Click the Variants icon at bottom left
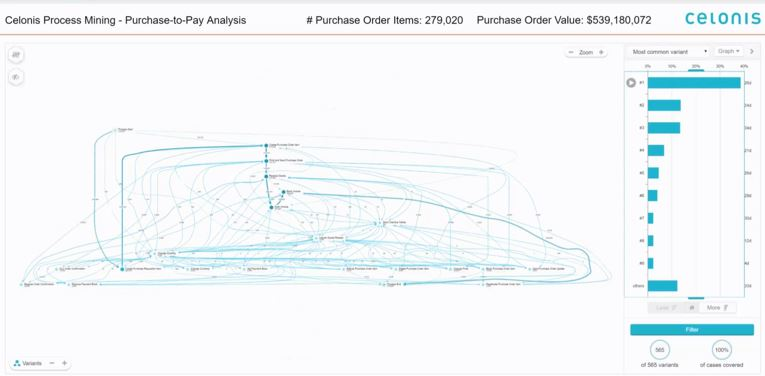Screen dimensions: 765x376 (x=17, y=363)
